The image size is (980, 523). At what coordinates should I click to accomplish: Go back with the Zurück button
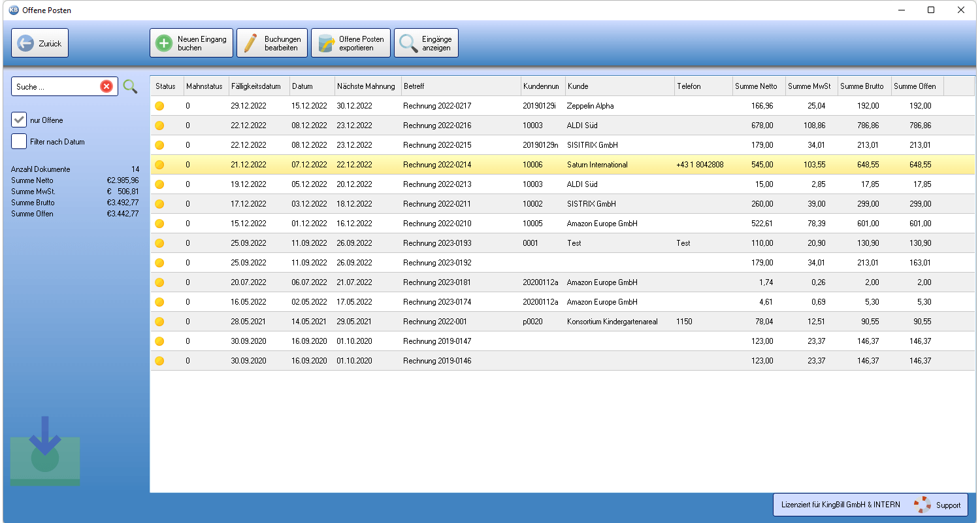click(x=40, y=43)
